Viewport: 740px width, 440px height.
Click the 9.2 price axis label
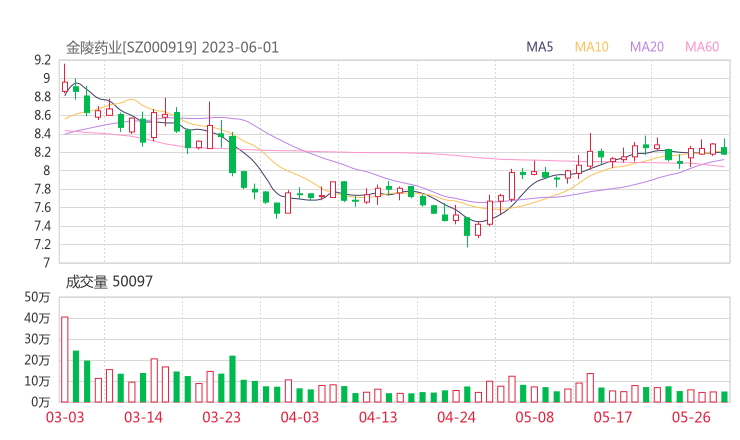tap(42, 60)
